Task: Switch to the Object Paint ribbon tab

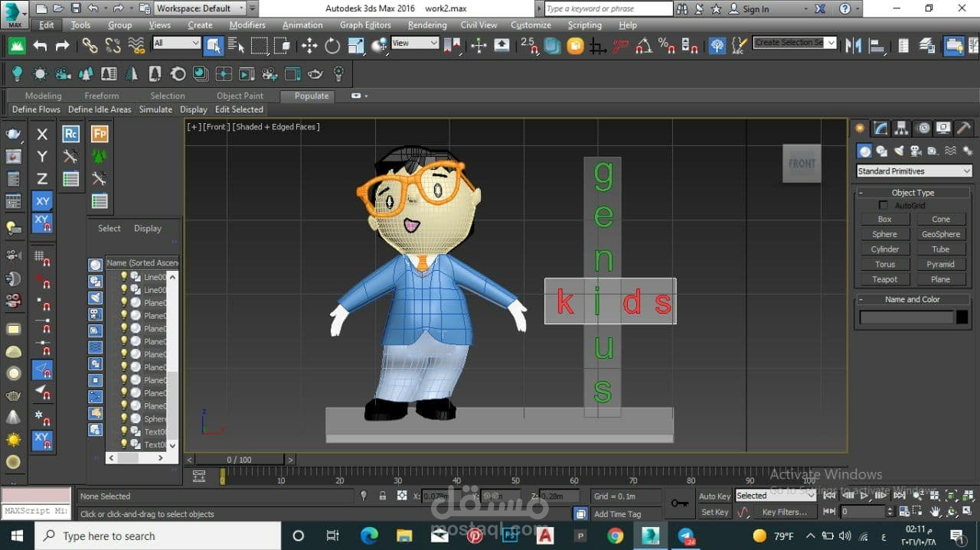Action: [240, 96]
